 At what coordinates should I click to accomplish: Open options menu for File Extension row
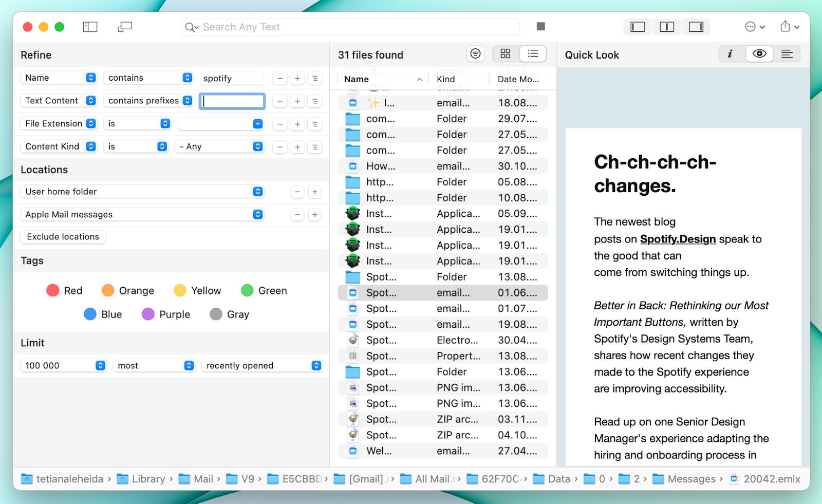(315, 124)
